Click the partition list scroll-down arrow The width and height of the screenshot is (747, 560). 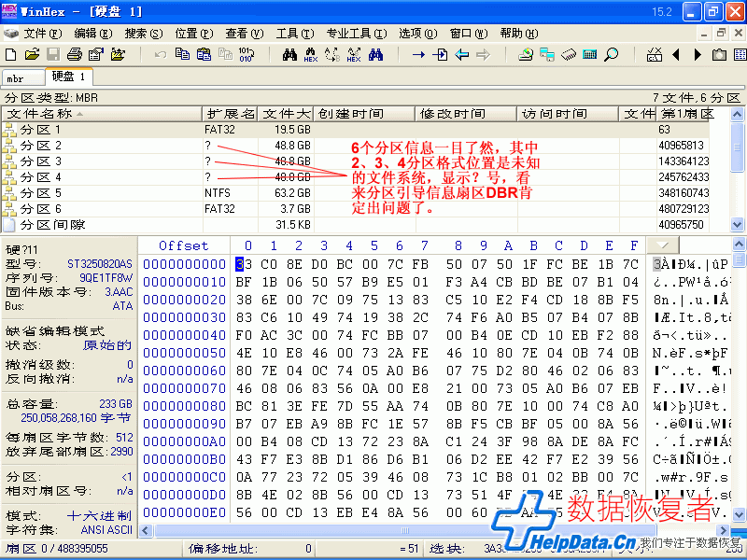(737, 224)
